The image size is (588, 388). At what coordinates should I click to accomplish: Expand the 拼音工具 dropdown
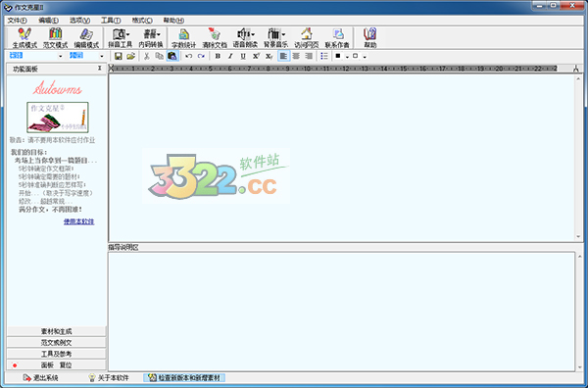(128, 34)
